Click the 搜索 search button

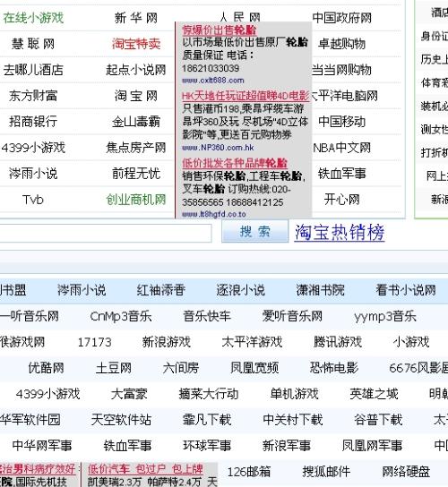point(254,231)
